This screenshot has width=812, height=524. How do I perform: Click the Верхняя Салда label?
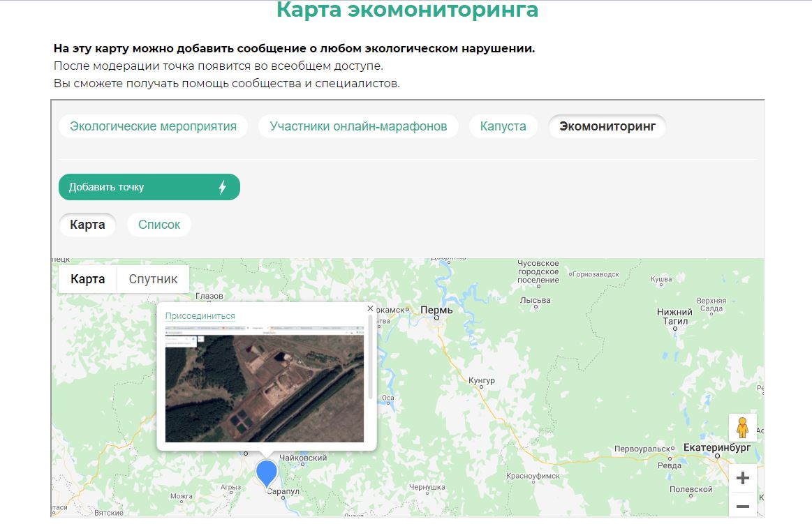[x=711, y=305]
